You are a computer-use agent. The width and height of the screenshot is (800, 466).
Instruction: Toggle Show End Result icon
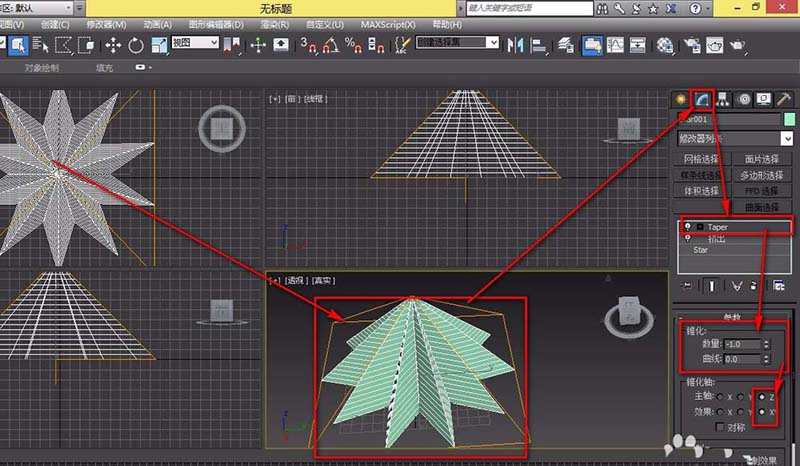tap(711, 286)
